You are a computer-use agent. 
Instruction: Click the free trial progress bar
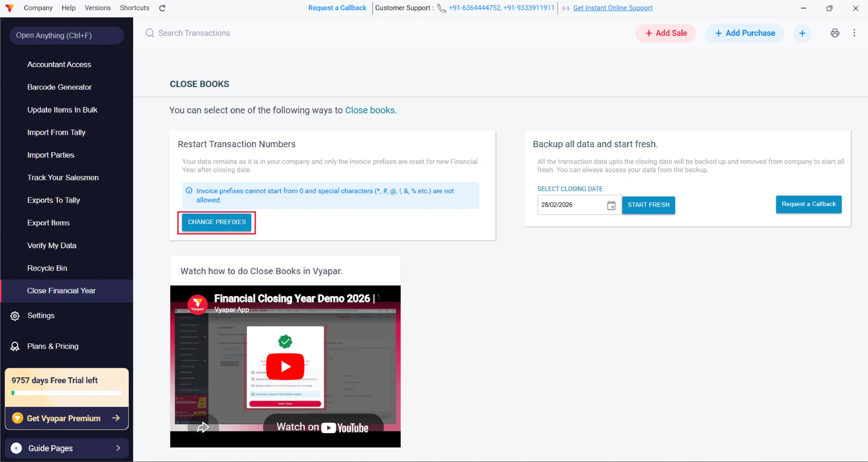[x=67, y=393]
